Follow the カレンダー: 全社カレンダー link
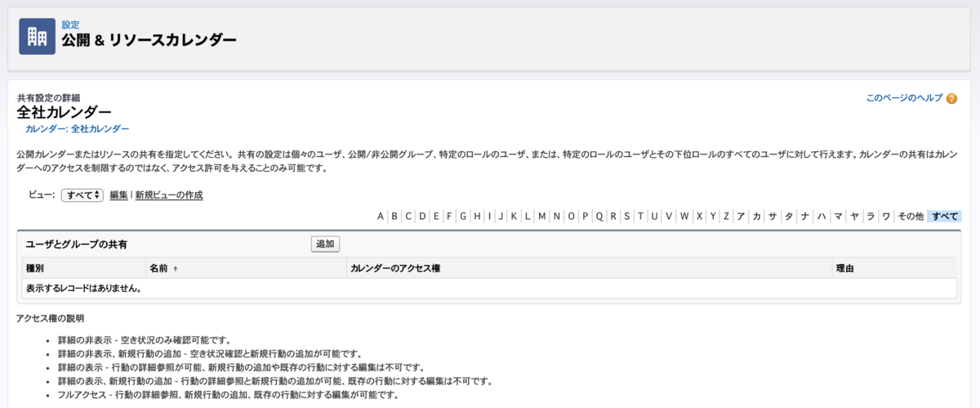 pyautogui.click(x=77, y=129)
